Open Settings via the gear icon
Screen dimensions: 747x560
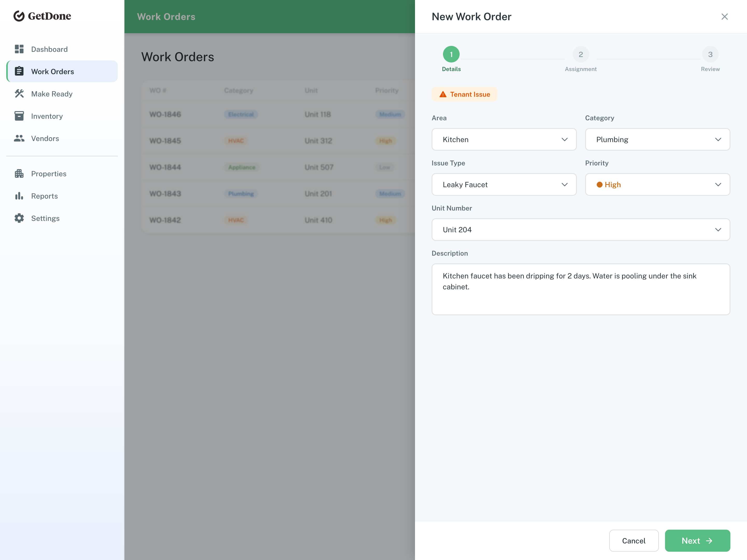tap(19, 218)
